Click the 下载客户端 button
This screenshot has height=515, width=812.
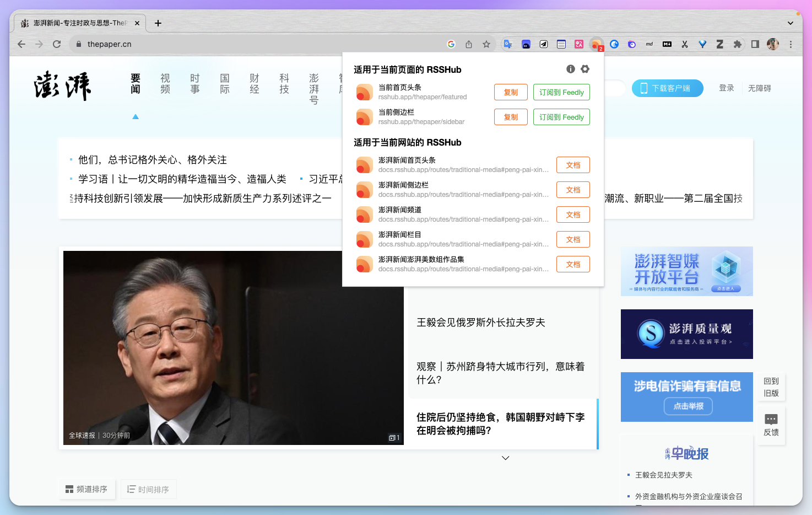(x=667, y=88)
